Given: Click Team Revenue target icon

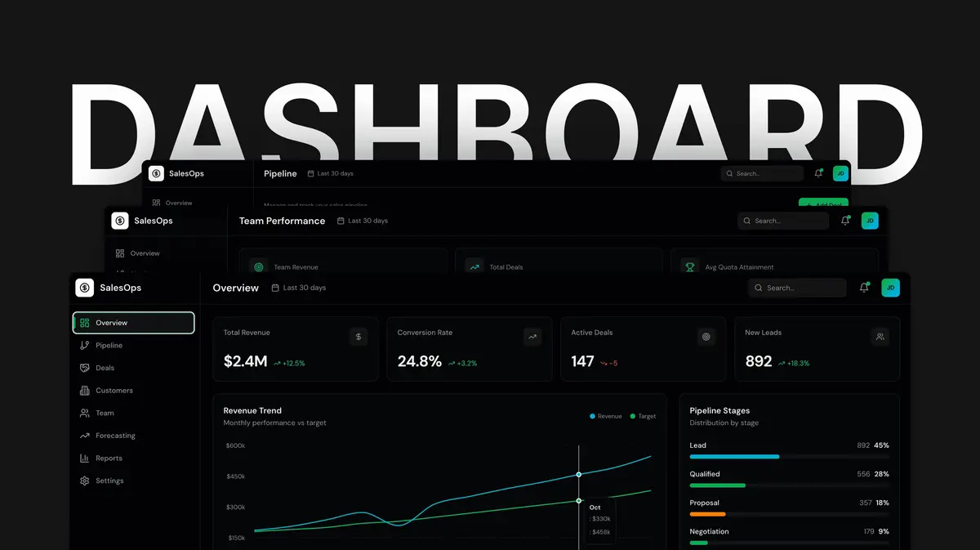Looking at the screenshot, I should 259,266.
